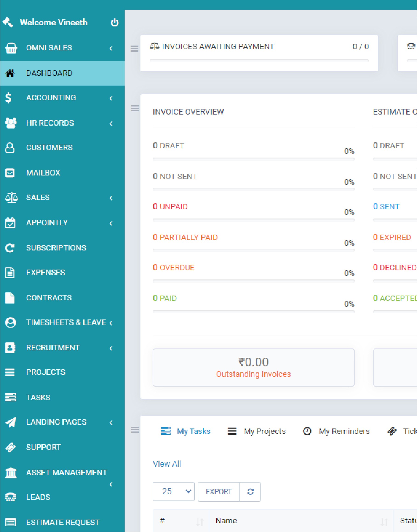Click the refresh icon beside Export
Image resolution: width=417 pixels, height=532 pixels.
pos(250,492)
